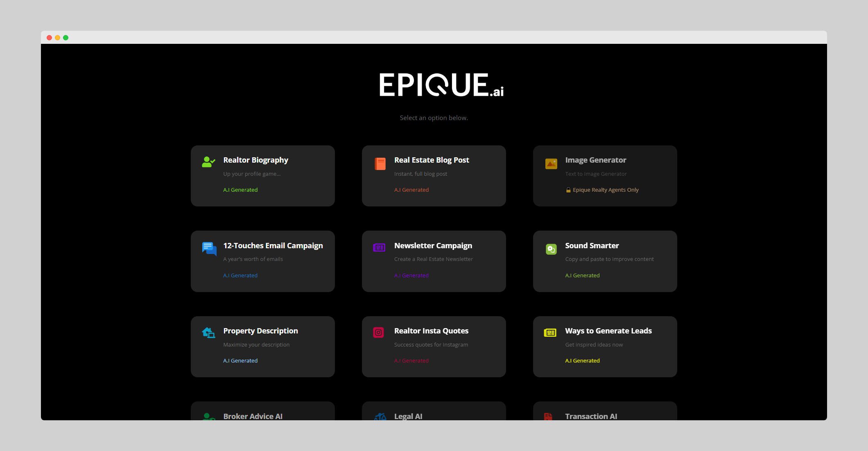Viewport: 868px width, 451px height.
Task: Choose the Property Description title
Action: [x=260, y=331]
